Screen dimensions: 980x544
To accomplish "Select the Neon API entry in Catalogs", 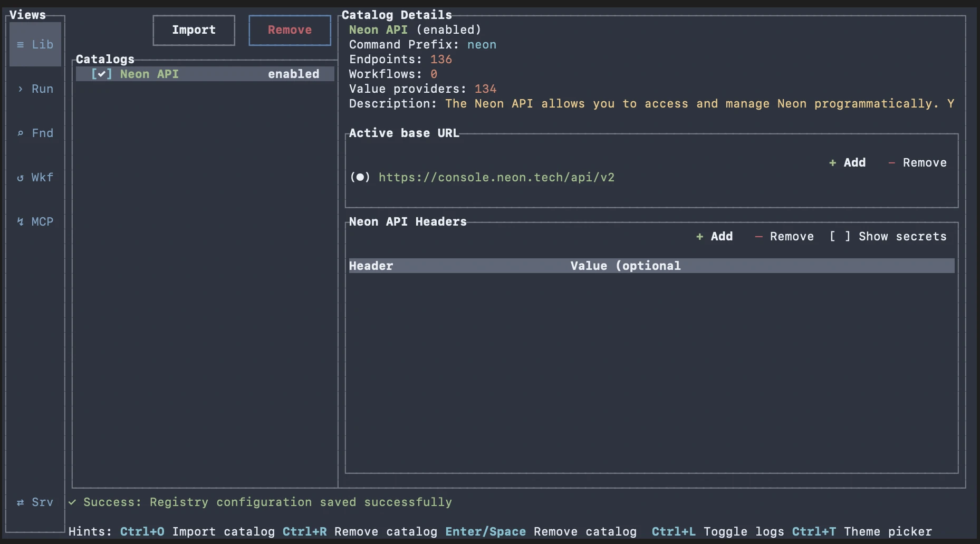I will coord(149,74).
